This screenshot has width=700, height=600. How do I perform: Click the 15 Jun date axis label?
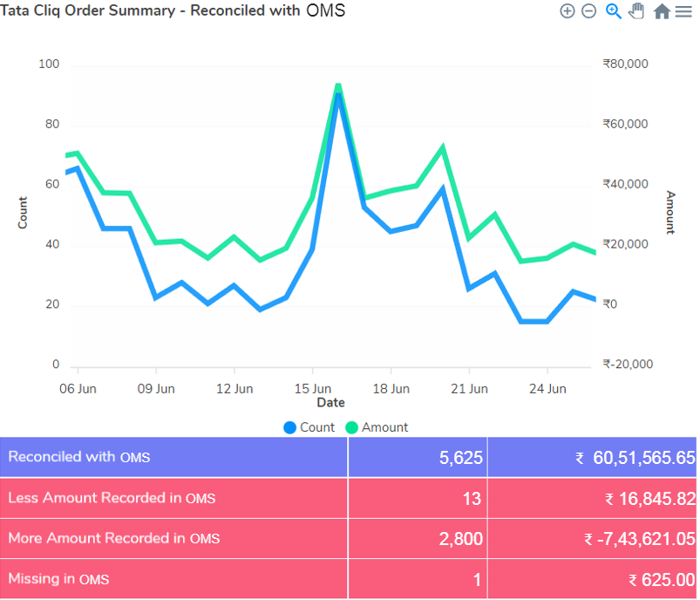(x=312, y=389)
